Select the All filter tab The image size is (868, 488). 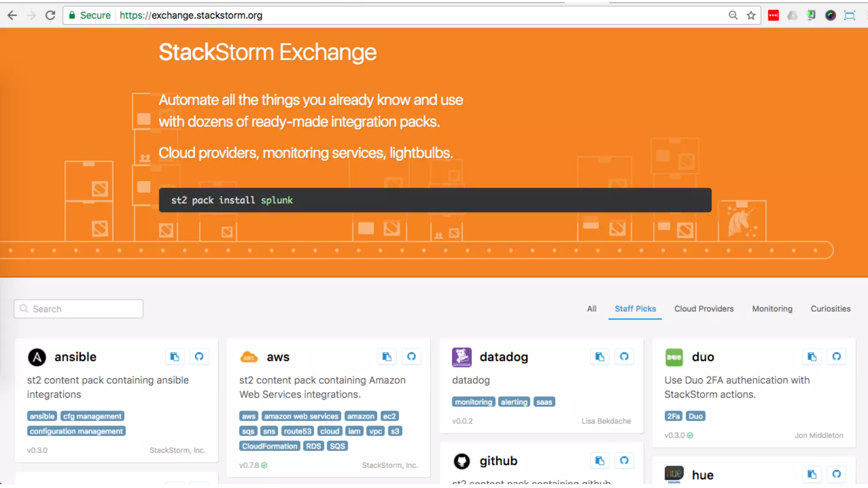point(592,309)
